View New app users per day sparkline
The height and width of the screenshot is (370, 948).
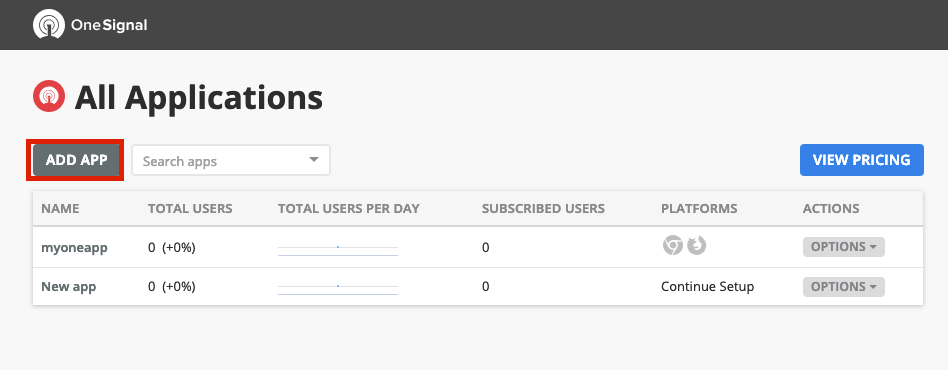tap(338, 287)
